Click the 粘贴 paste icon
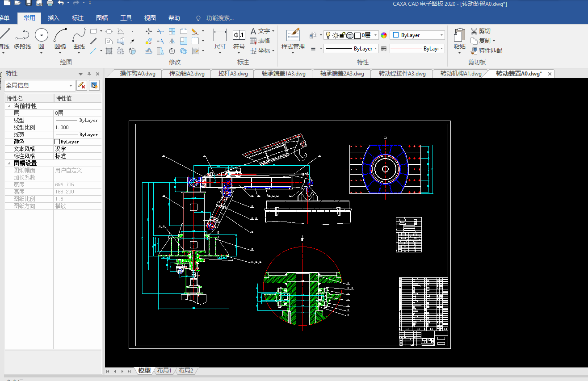The width and height of the screenshot is (588, 381). tap(459, 35)
